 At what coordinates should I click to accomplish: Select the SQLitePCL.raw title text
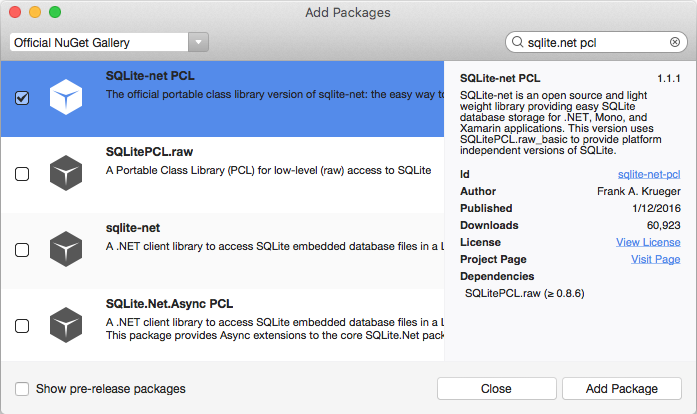tap(149, 152)
